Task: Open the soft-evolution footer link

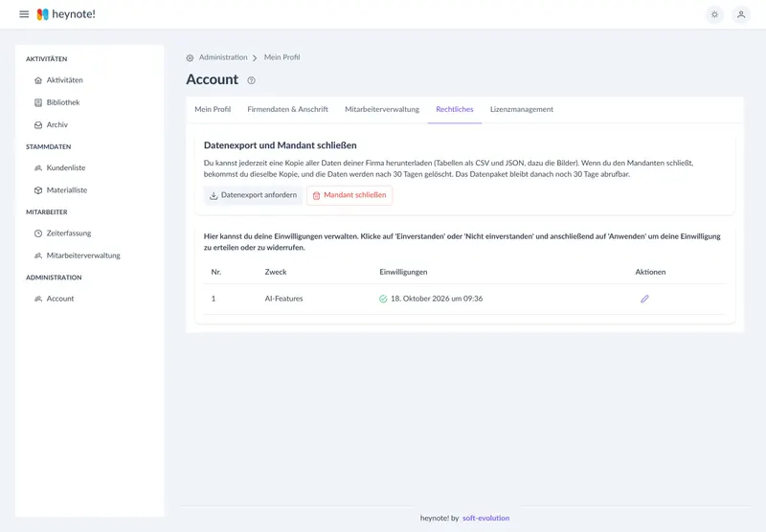Action: coord(485,519)
